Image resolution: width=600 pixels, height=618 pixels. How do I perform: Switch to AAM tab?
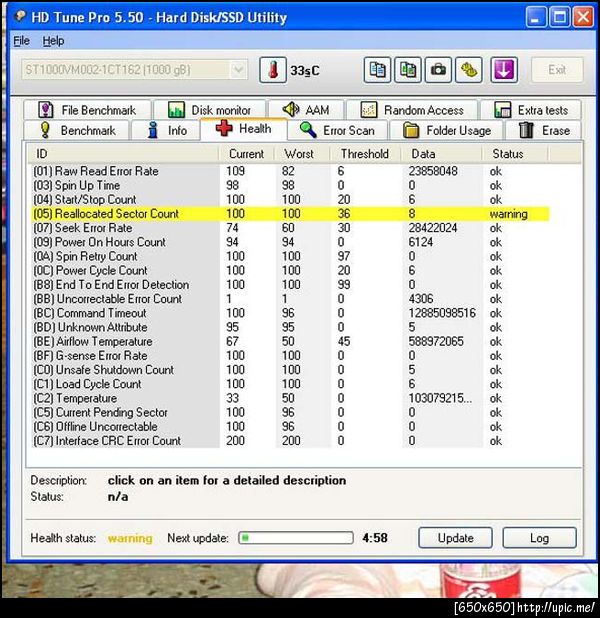(306, 110)
